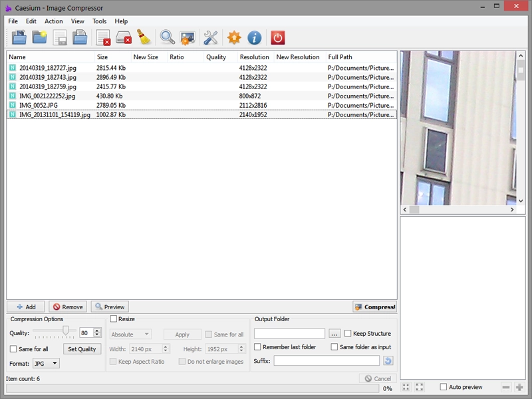
Task: Click the Quality slider handle
Action: click(x=65, y=330)
